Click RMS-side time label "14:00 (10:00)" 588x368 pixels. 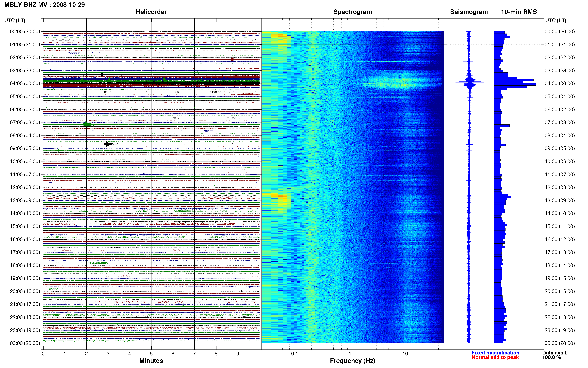pos(560,213)
